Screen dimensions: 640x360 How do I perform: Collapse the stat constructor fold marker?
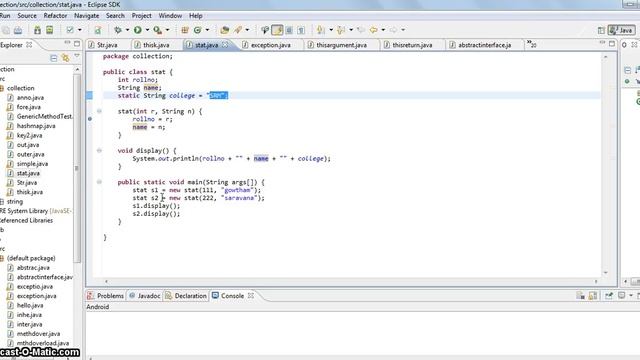tap(99, 111)
